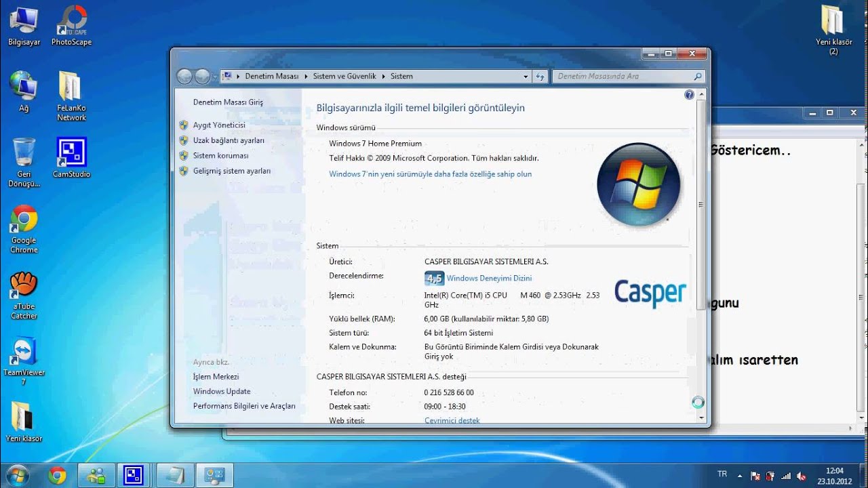This screenshot has width=868, height=488.
Task: Click the Show desktop strip beside the clock
Action: coord(863,476)
